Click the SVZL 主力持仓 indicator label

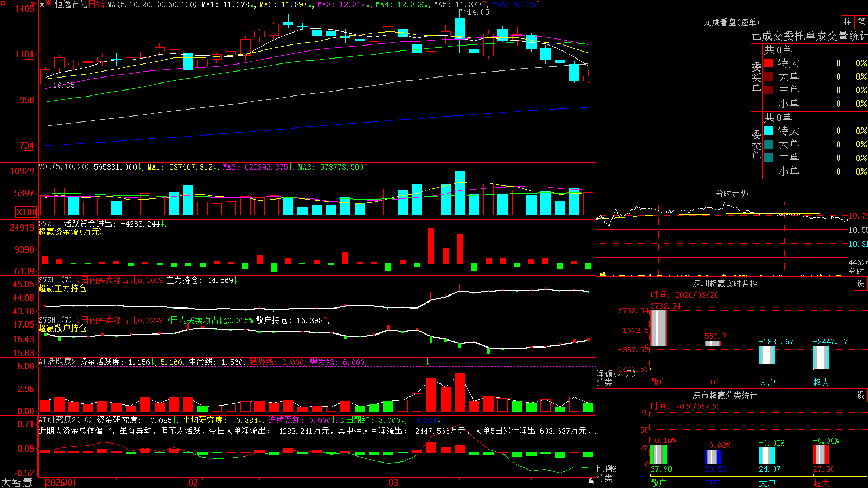(x=56, y=280)
